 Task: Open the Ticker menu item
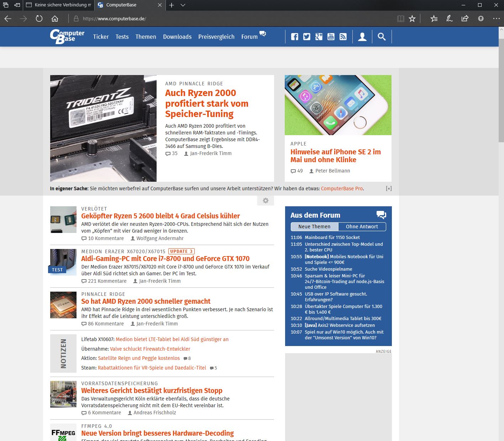(x=101, y=37)
